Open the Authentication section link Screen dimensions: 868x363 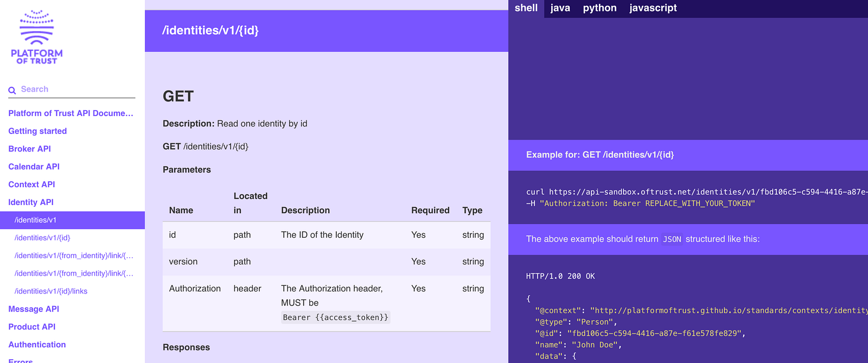[37, 345]
